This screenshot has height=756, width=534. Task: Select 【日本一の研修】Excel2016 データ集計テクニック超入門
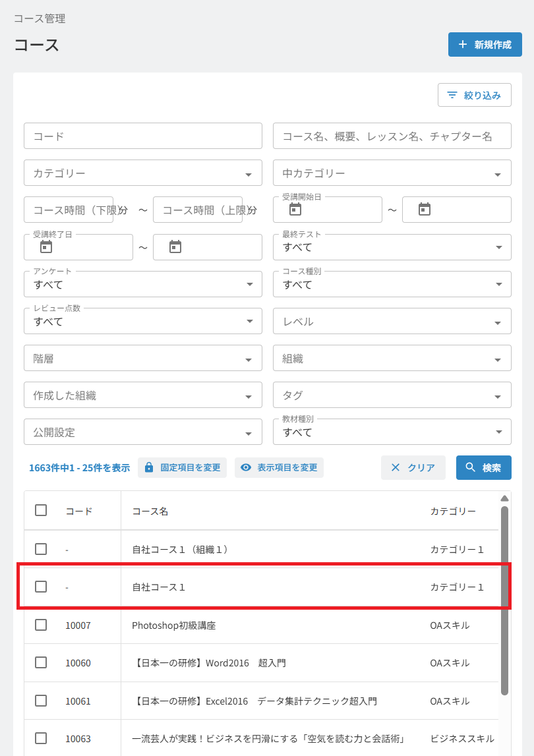click(254, 701)
